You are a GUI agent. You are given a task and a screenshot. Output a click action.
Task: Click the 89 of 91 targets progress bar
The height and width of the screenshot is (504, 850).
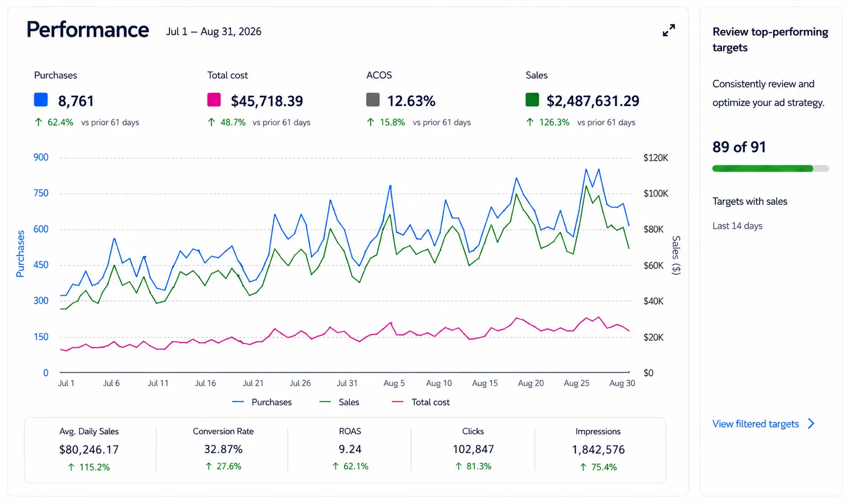771,169
